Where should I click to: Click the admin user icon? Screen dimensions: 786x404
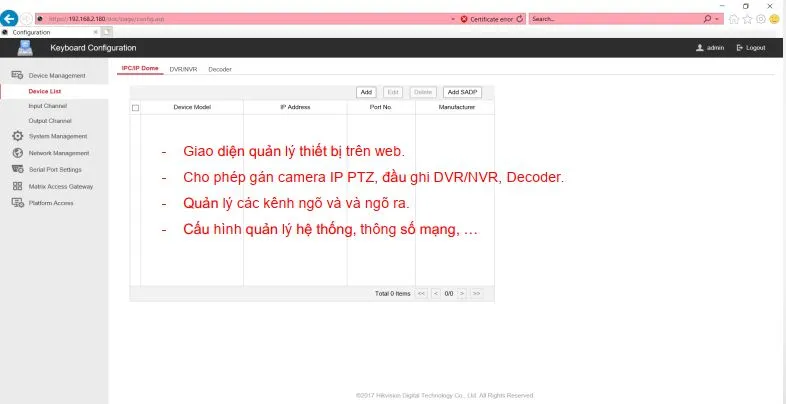pos(700,48)
